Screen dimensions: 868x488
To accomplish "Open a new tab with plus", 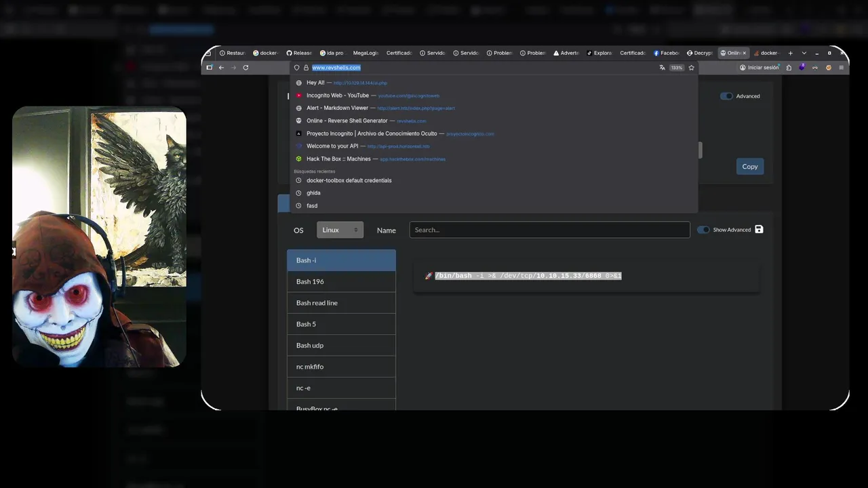I will tap(790, 53).
